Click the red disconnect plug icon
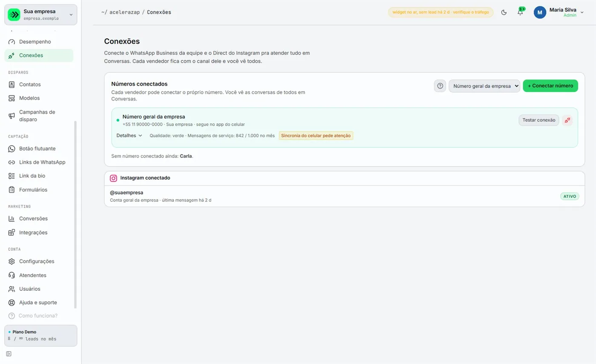Viewport: 596px width, 364px height. point(567,120)
